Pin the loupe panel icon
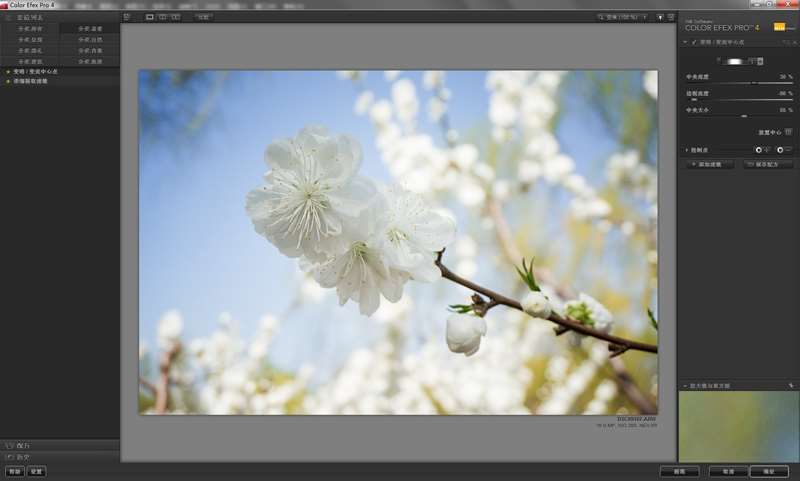The height and width of the screenshot is (481, 800). pos(790,385)
